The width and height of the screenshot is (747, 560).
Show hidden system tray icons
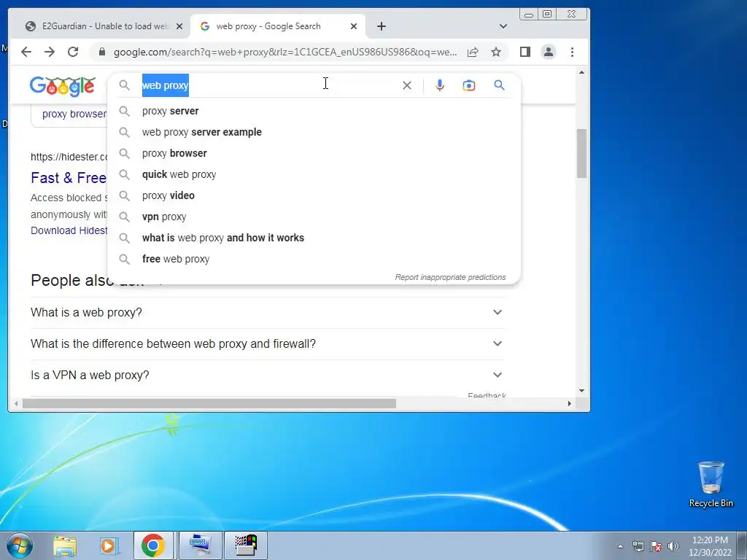pyautogui.click(x=620, y=546)
